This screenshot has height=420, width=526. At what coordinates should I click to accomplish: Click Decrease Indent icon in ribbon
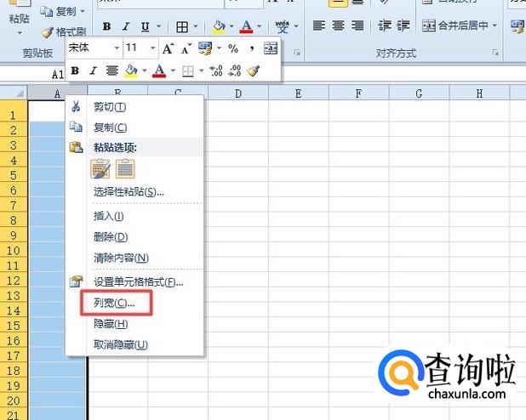click(384, 26)
